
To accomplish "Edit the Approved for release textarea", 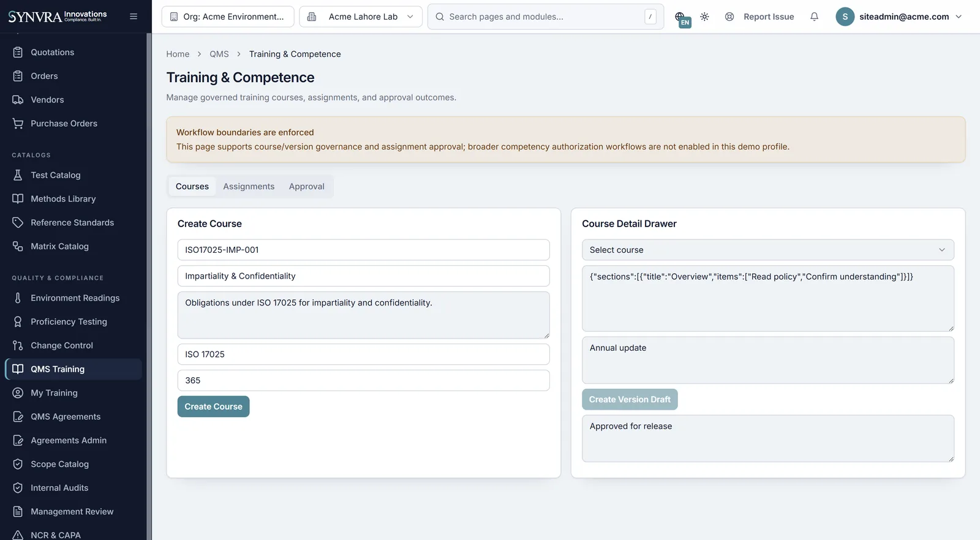I will click(x=768, y=439).
